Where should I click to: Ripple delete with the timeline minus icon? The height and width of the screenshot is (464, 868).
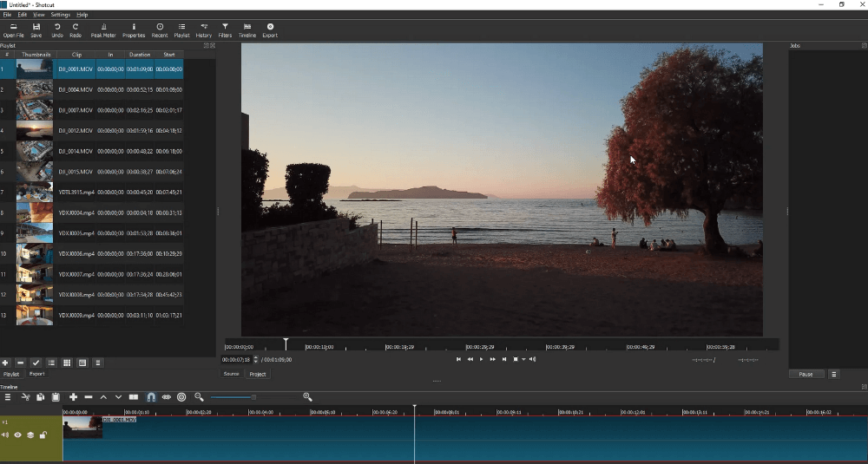(x=88, y=397)
